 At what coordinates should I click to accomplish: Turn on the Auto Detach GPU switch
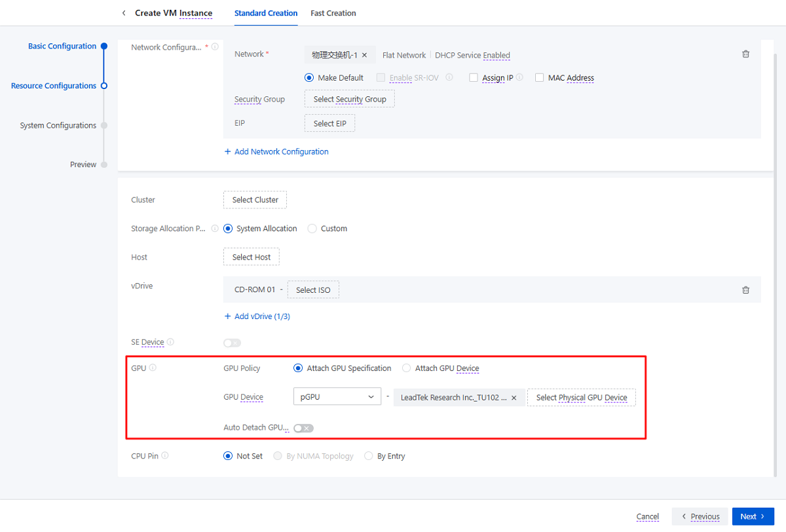[303, 428]
